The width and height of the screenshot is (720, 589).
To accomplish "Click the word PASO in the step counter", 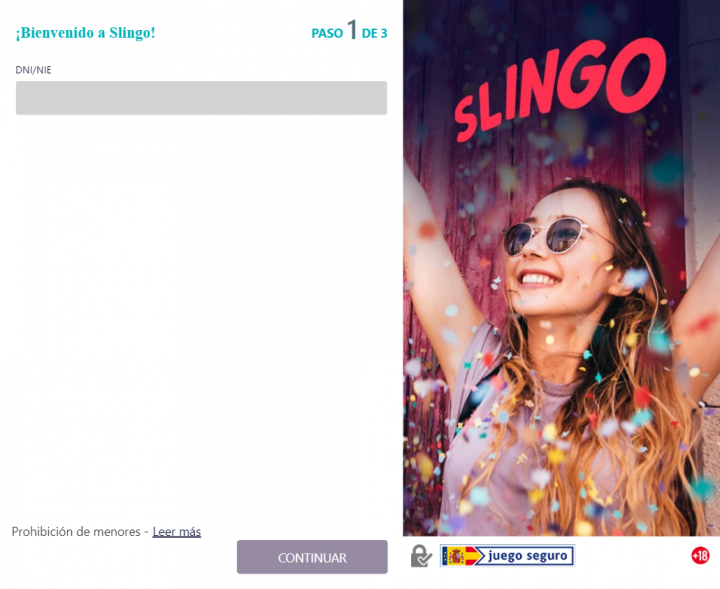I will tap(327, 34).
